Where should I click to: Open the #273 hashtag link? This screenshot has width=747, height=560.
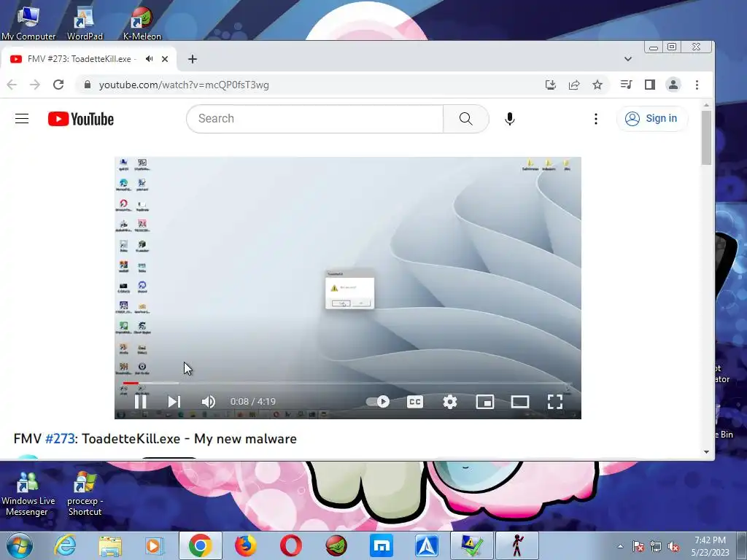tap(60, 438)
